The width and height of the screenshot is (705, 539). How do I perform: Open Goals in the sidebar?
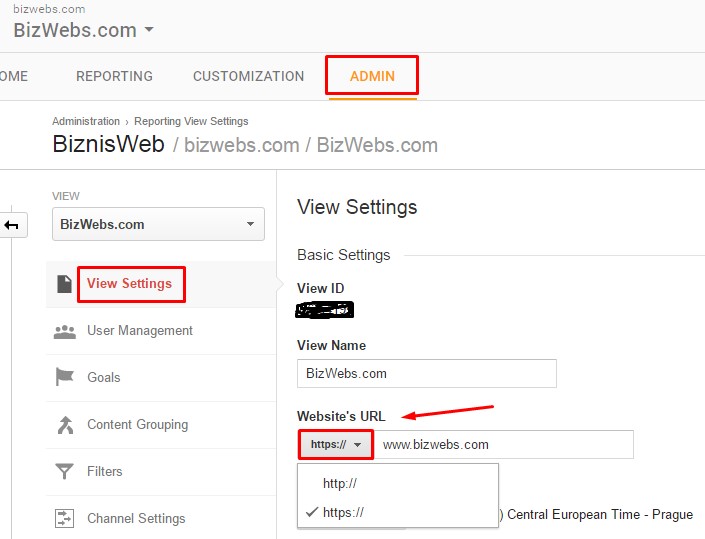[104, 377]
